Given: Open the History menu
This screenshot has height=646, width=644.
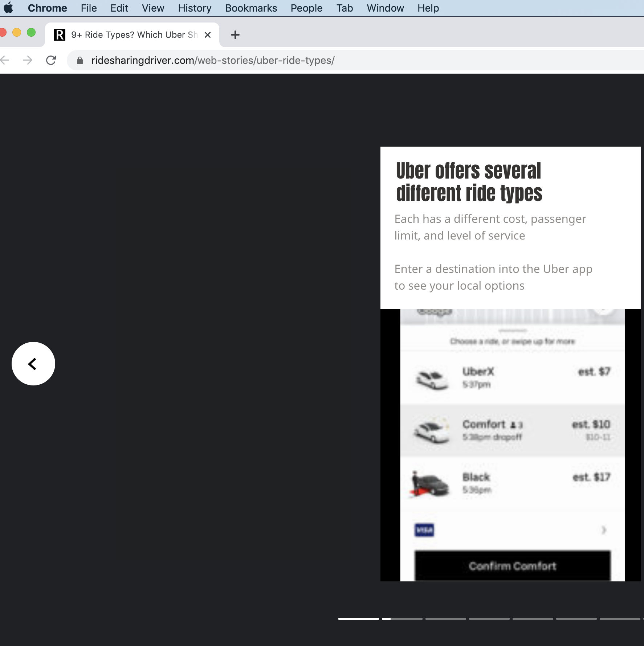Looking at the screenshot, I should (x=194, y=8).
